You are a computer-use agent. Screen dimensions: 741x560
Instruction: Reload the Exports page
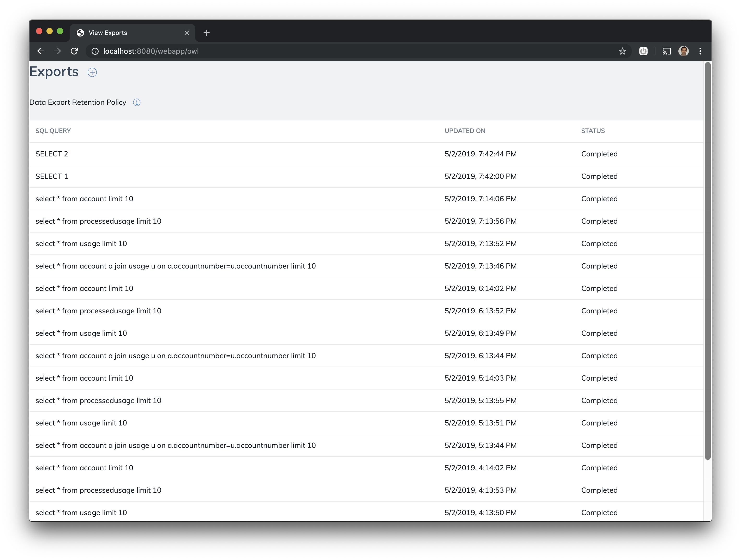pyautogui.click(x=74, y=51)
